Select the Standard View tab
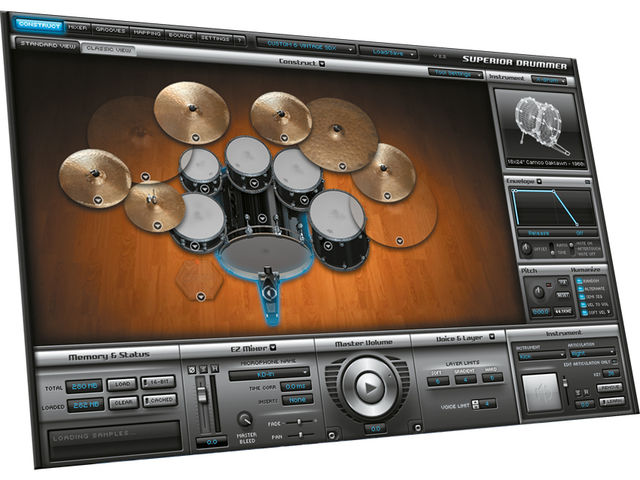 (x=48, y=44)
